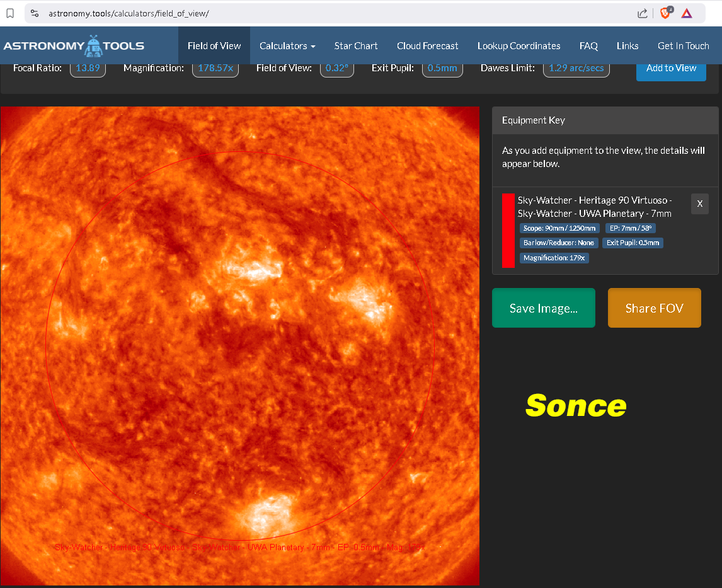The height and width of the screenshot is (588, 722).
Task: Click Get In Touch link
Action: click(683, 45)
